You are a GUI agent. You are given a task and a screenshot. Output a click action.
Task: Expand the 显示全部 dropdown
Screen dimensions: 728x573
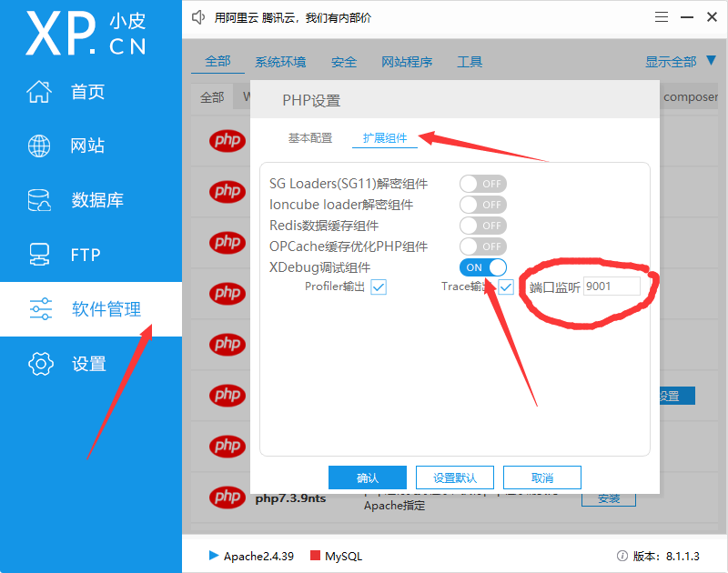[x=680, y=61]
